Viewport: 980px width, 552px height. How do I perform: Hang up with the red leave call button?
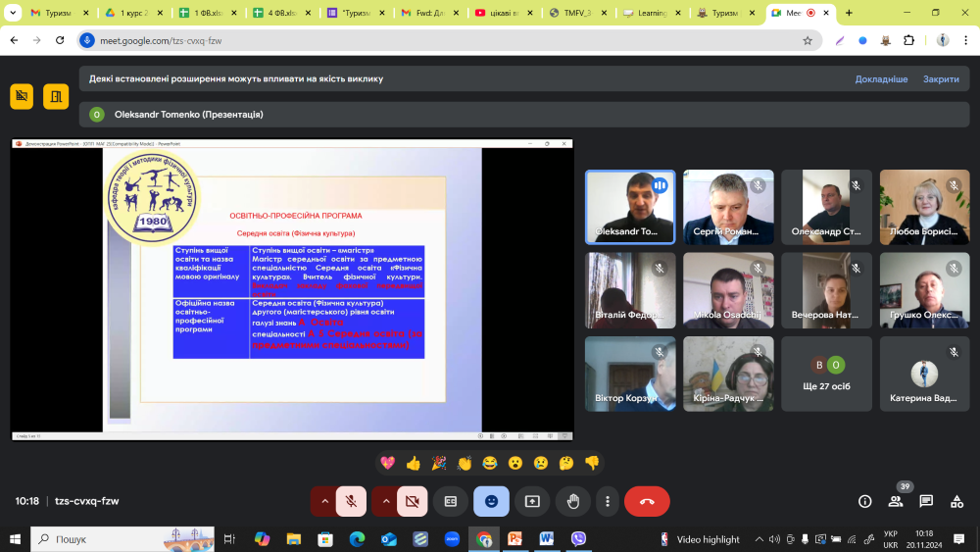[x=647, y=501]
